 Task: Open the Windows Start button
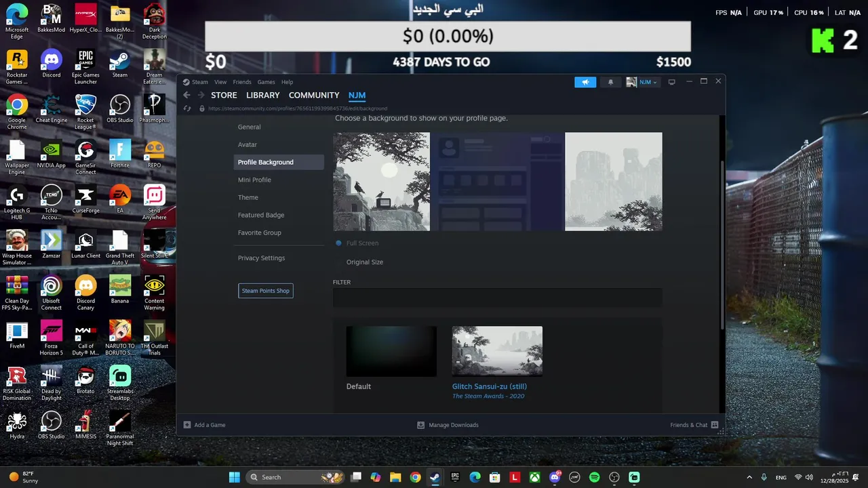(x=234, y=477)
